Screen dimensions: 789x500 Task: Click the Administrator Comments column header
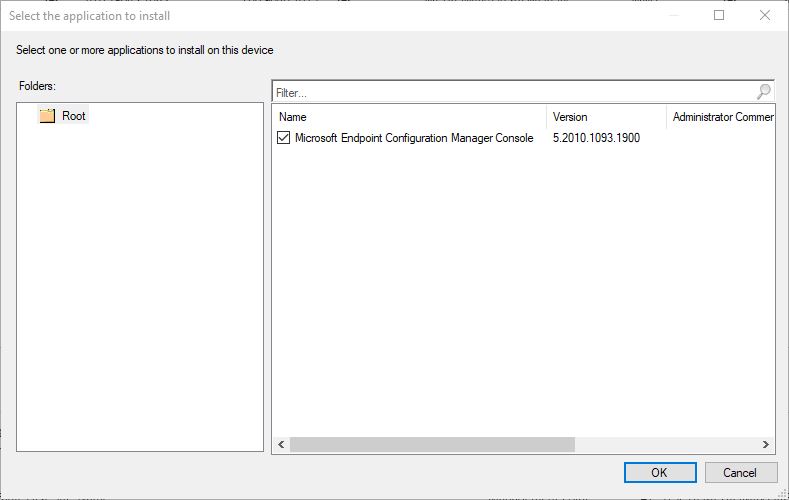pyautogui.click(x=721, y=117)
